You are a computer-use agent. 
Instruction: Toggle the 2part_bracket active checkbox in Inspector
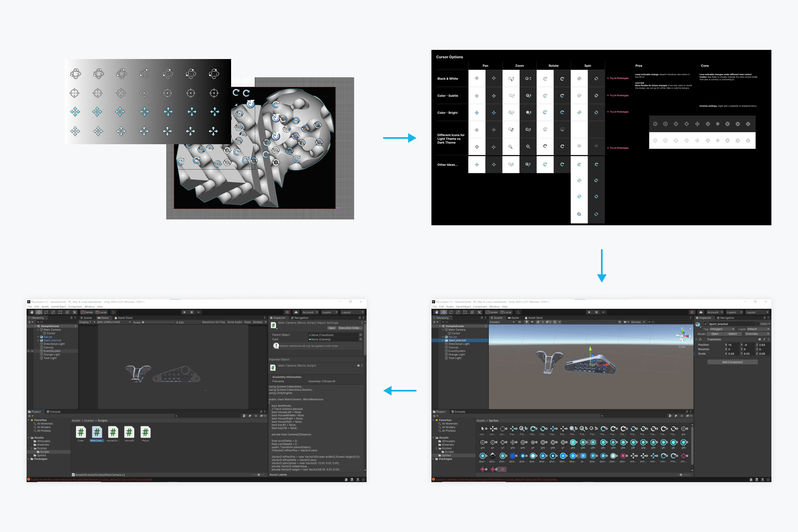coord(705,324)
